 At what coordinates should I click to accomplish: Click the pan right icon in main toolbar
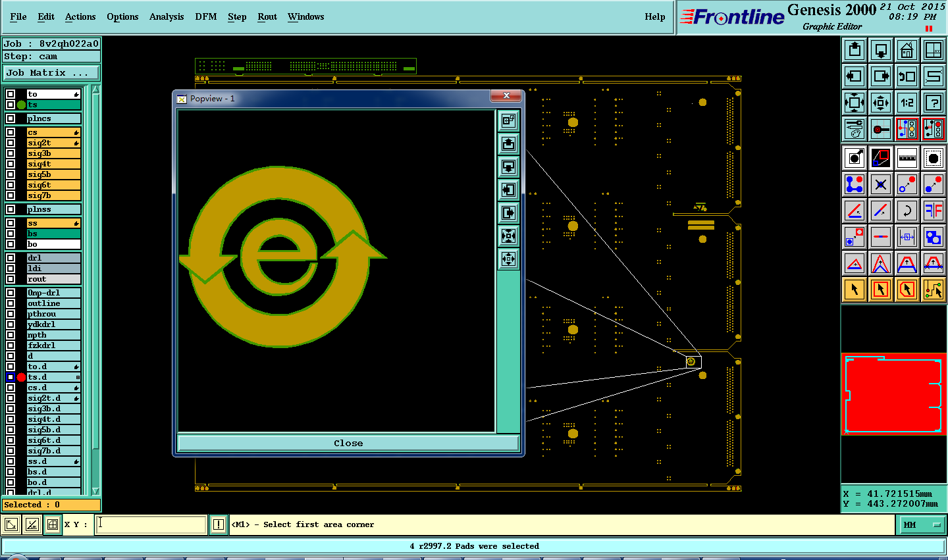[881, 76]
